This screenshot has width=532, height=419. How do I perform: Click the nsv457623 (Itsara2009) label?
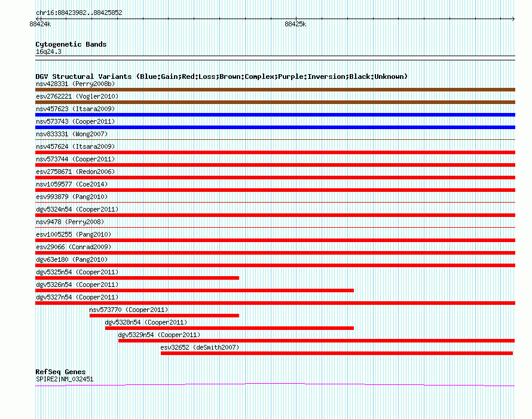tap(75, 109)
